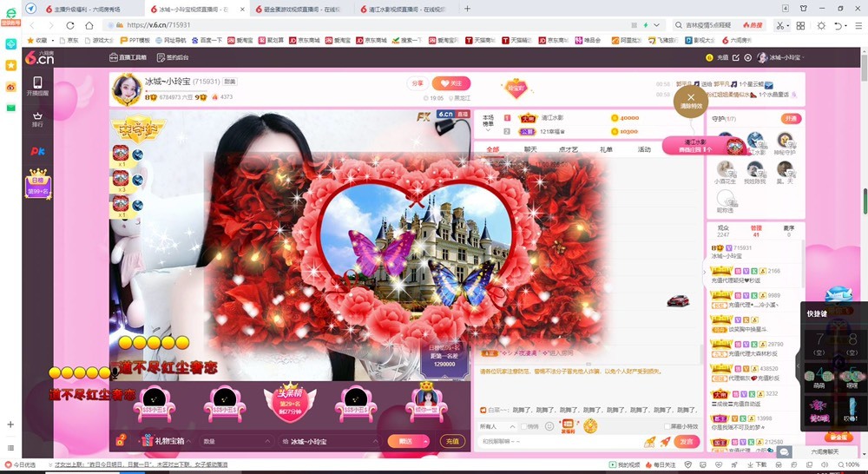Click the 充值 coin recharge in header
This screenshot has height=474, width=868.
tap(718, 57)
